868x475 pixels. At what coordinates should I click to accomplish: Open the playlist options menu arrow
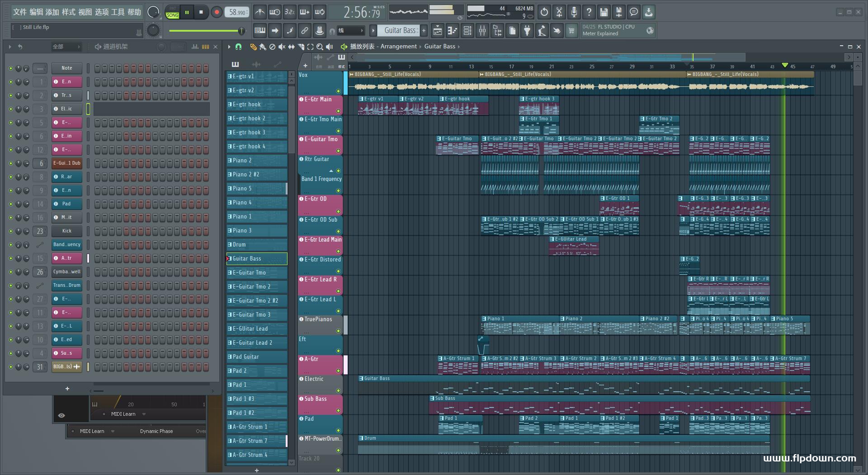[229, 47]
